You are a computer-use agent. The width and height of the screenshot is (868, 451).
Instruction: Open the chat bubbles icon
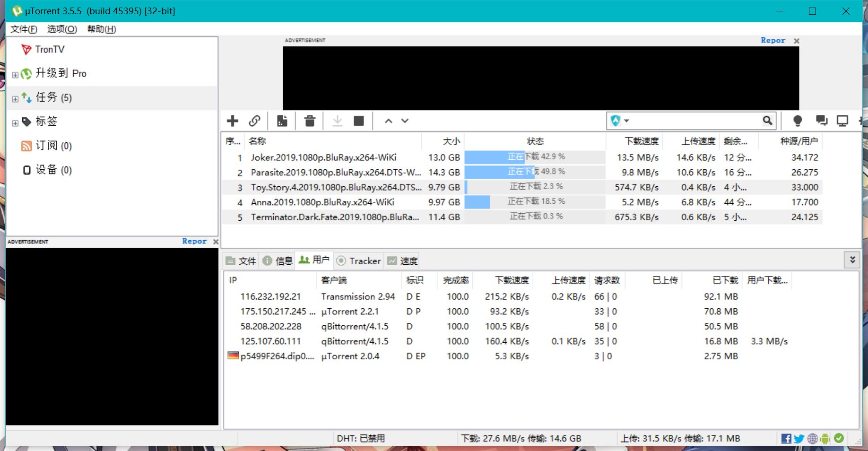822,121
